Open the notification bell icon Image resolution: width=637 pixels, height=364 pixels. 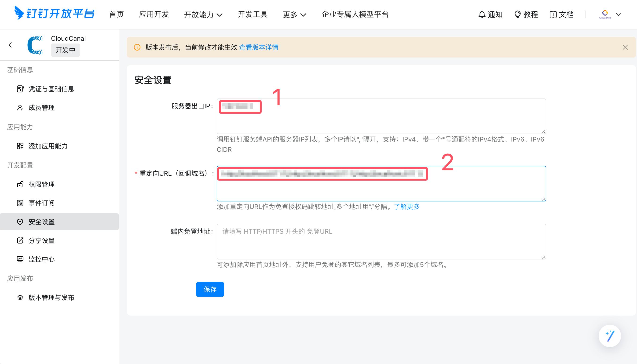[482, 15]
